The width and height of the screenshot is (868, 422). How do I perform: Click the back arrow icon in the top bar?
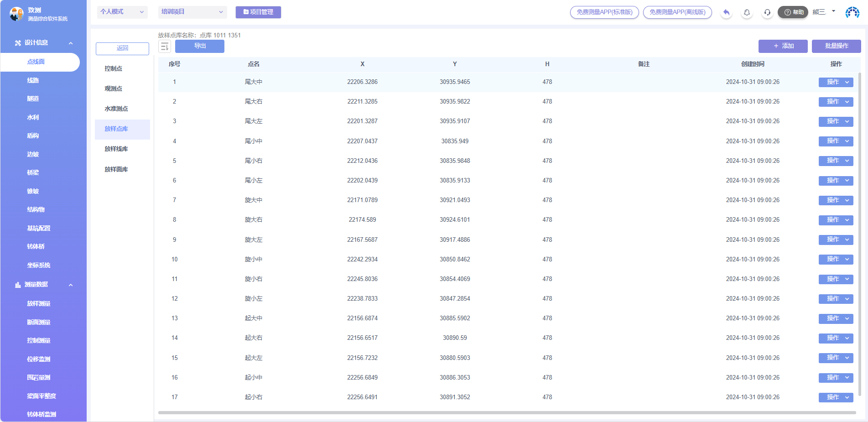coord(726,12)
